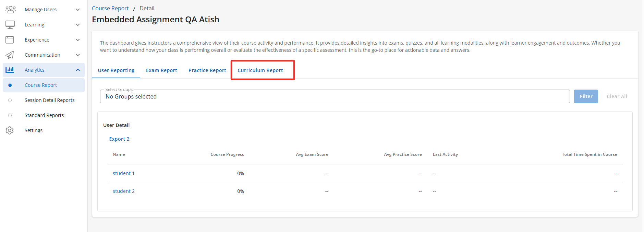The height and width of the screenshot is (232, 644).
Task: Select the Session Detail Reports radio bullet
Action: (10, 100)
